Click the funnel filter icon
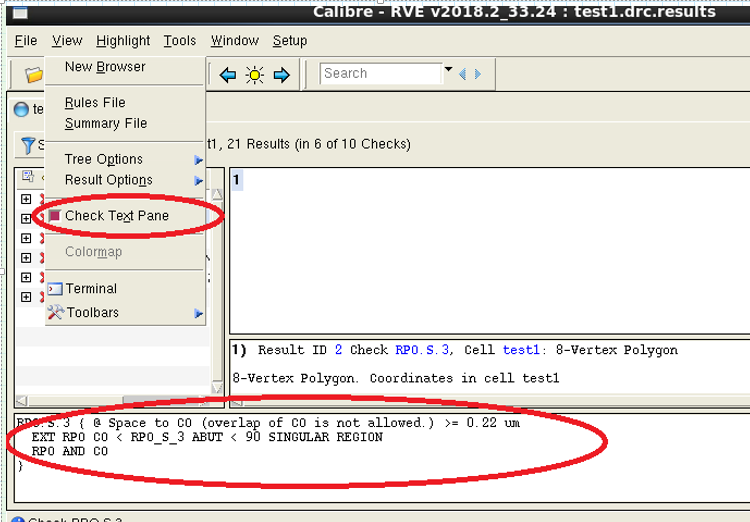The height and width of the screenshot is (522, 750). pos(28,145)
